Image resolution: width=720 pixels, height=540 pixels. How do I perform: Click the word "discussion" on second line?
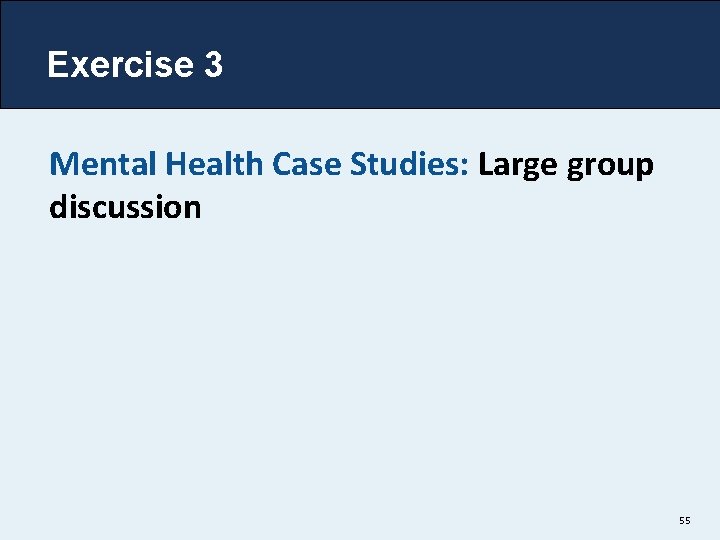point(125,207)
